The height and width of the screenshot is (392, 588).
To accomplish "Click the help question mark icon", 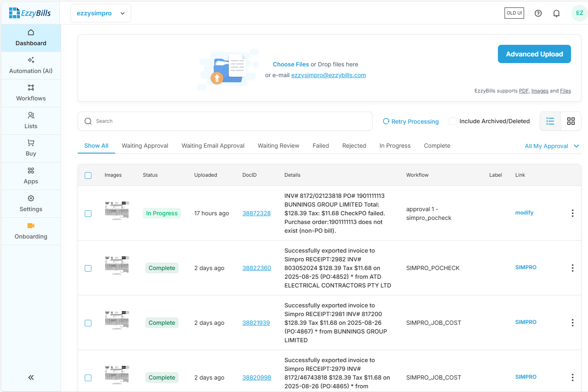I will (x=538, y=13).
